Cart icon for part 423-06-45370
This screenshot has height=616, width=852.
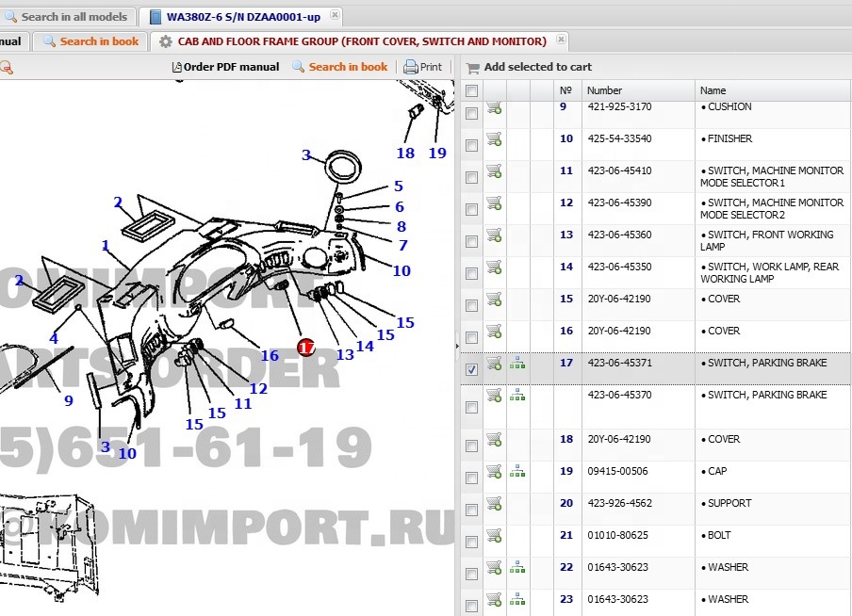coord(494,396)
